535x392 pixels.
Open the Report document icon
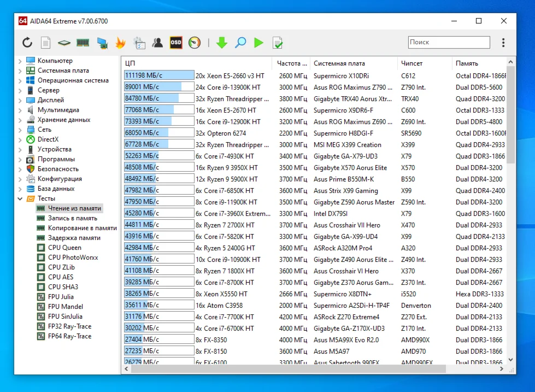click(46, 43)
